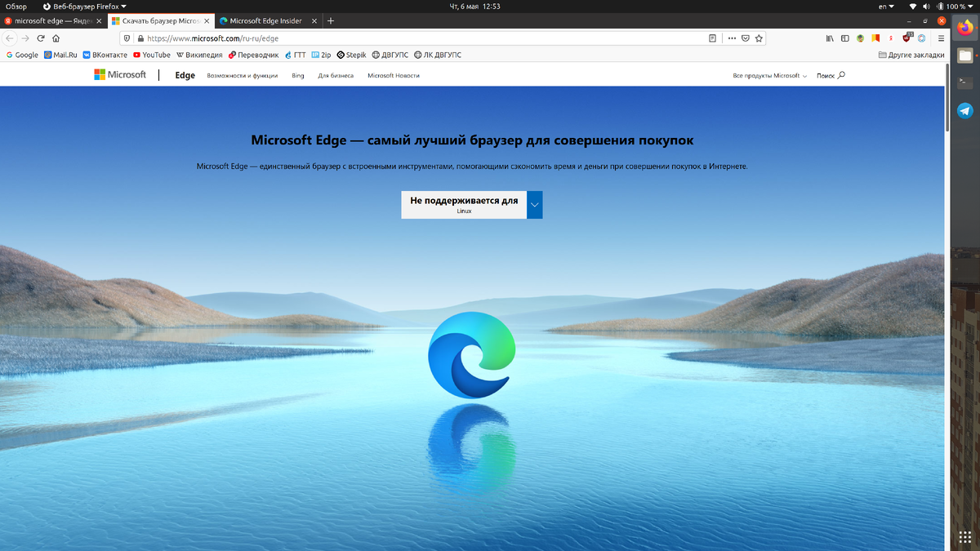Open the yellow bookmark ribbon extension
The image size is (980, 551).
coord(875,38)
